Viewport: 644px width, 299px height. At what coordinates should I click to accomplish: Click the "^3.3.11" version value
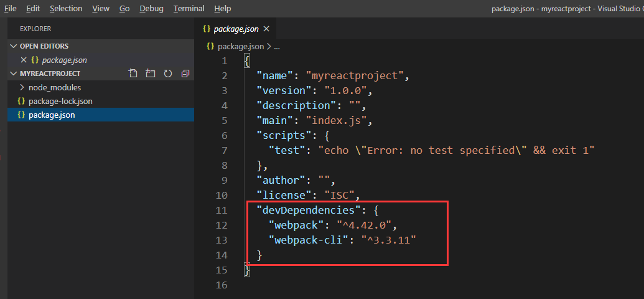pyautogui.click(x=388, y=240)
